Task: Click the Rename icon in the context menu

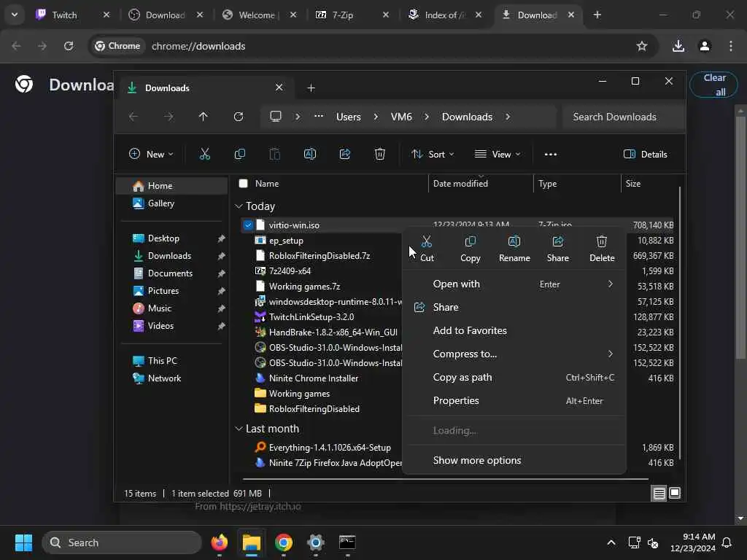Action: tap(514, 241)
